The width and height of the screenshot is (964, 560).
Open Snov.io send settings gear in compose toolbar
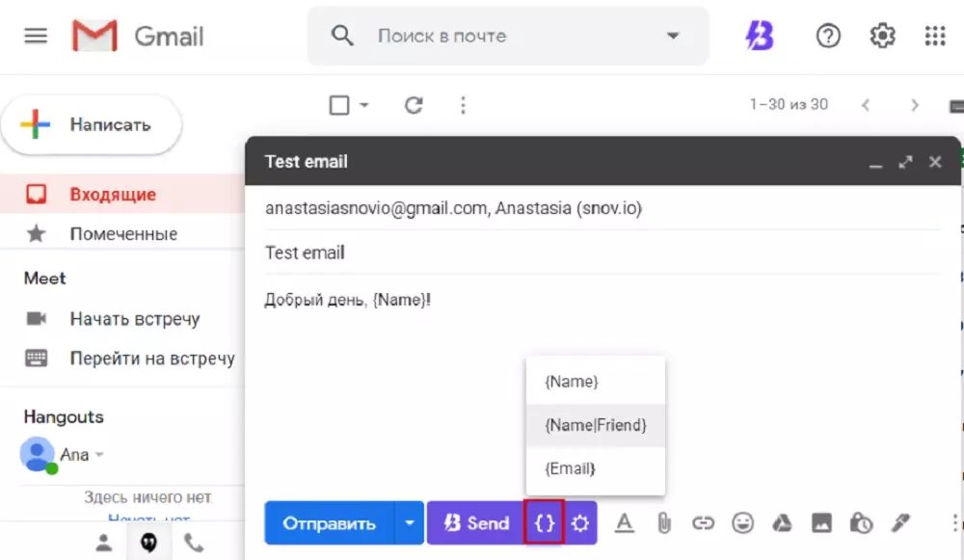tap(579, 523)
